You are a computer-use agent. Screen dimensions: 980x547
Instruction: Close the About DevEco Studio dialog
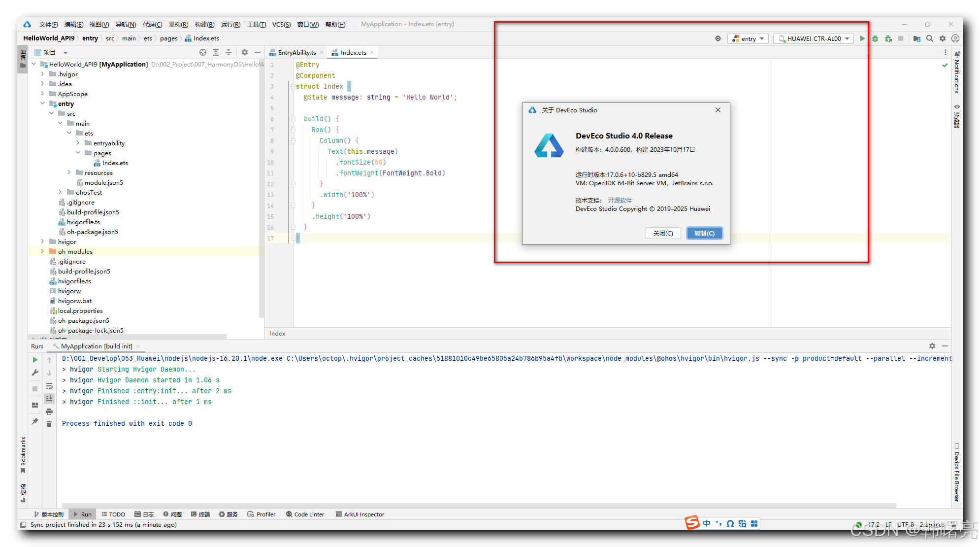pos(718,110)
